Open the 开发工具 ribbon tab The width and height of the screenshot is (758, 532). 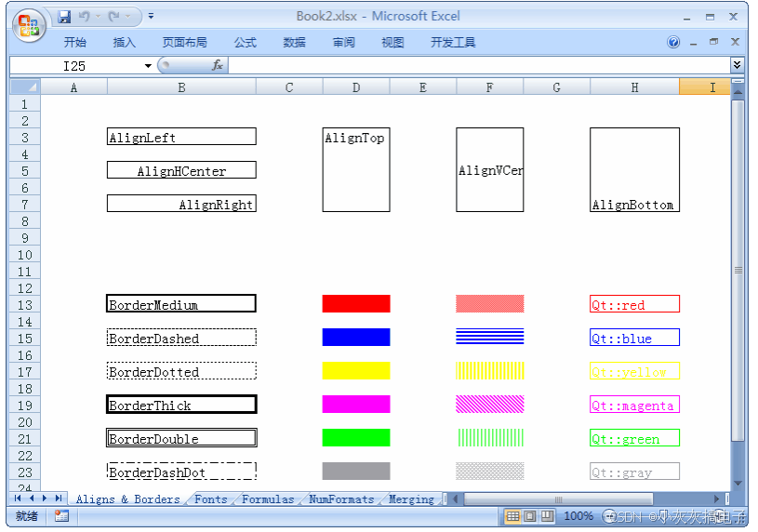(x=453, y=43)
